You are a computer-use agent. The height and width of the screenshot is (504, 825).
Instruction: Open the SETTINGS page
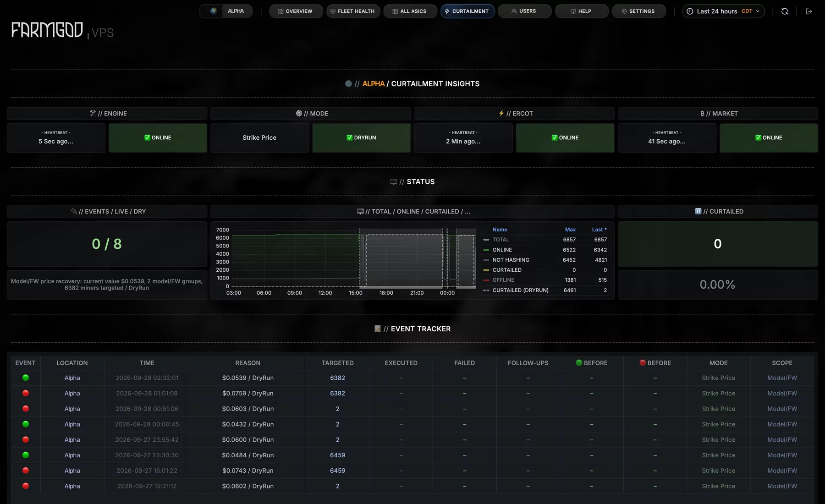click(x=638, y=11)
